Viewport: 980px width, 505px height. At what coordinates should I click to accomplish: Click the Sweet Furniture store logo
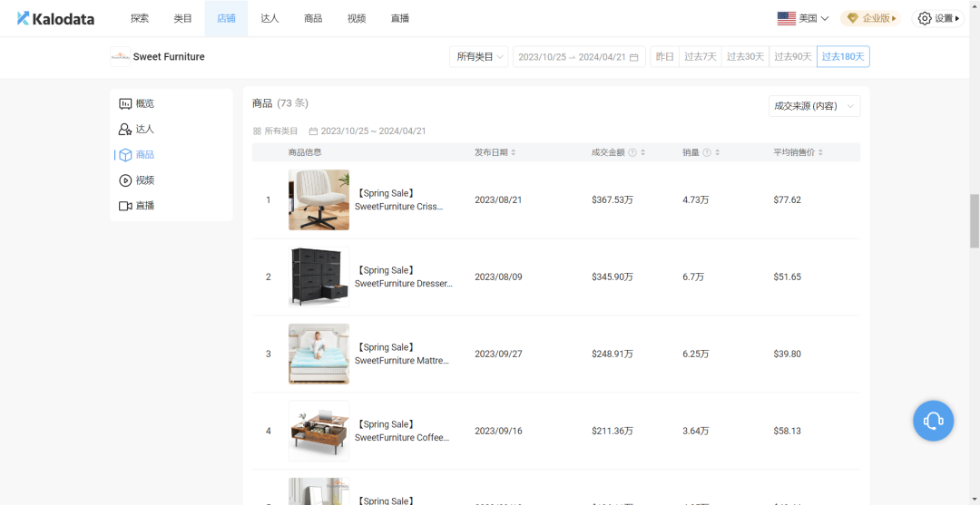click(x=120, y=57)
